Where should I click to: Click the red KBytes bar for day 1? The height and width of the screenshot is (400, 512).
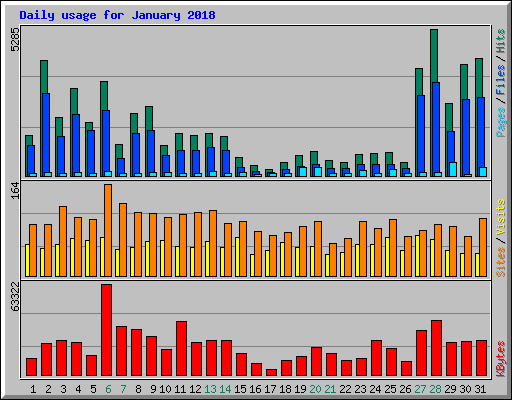(32, 367)
